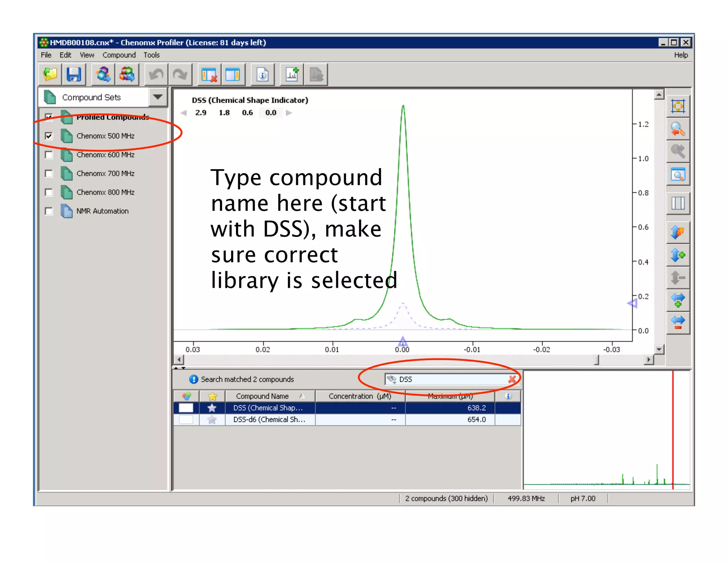This screenshot has height=562, width=728.
Task: Go to next cluster with right arrow
Action: pyautogui.click(x=289, y=113)
